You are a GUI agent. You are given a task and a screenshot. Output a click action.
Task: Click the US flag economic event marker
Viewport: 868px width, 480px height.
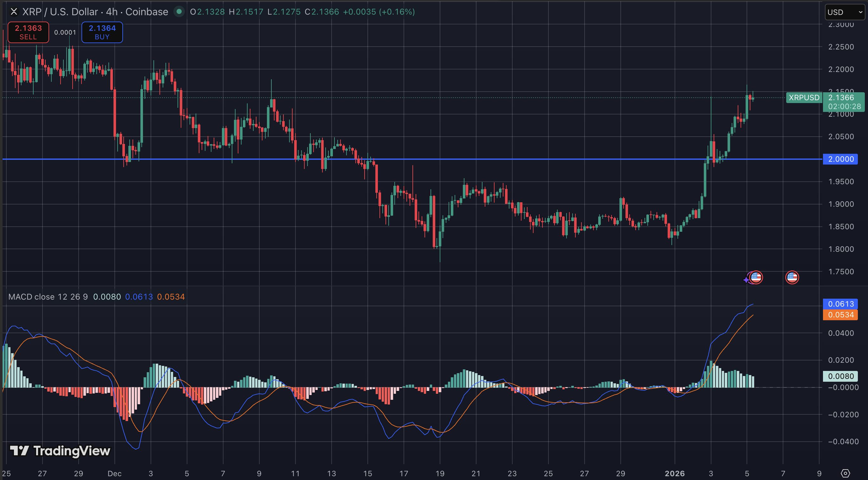pos(757,277)
